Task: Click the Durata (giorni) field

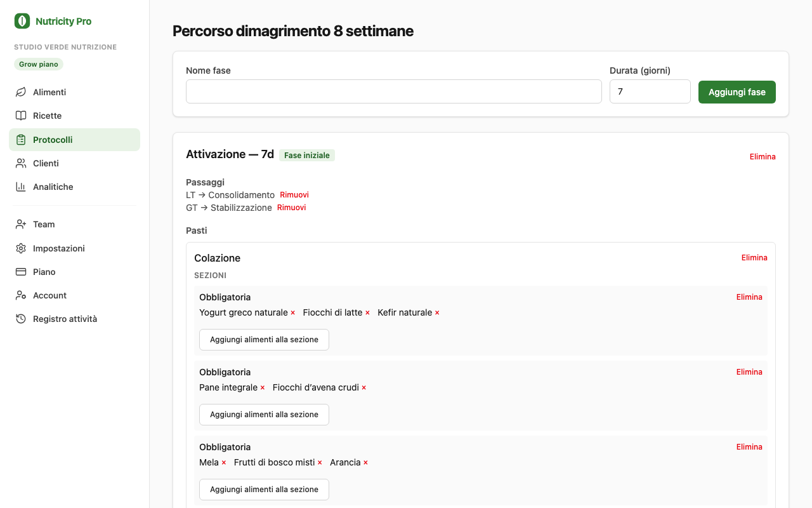Action: (650, 91)
